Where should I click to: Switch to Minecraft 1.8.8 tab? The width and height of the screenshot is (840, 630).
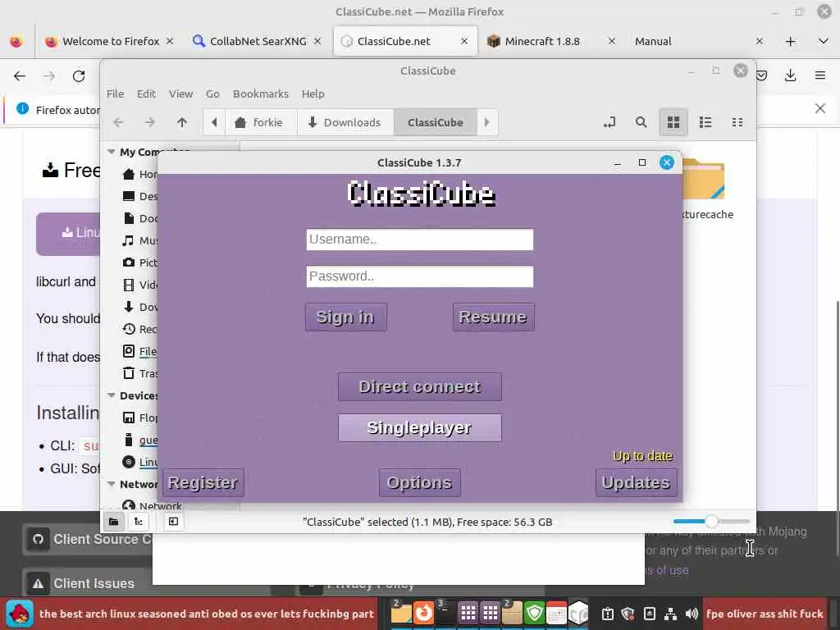(552, 41)
